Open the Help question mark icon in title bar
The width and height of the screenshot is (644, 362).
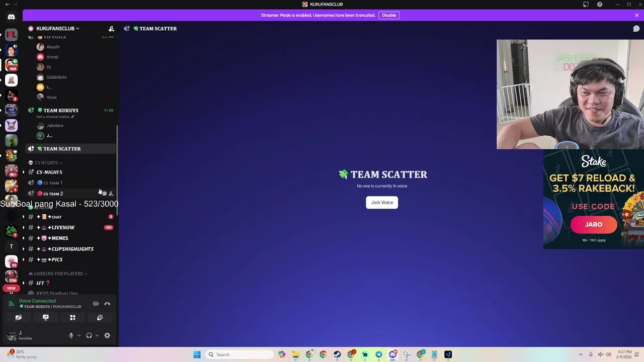pos(600,5)
